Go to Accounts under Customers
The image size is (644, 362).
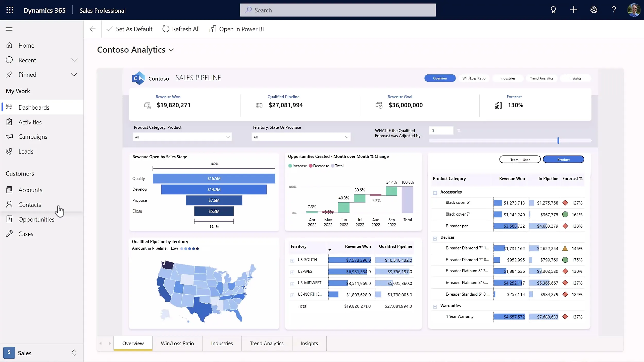point(30,190)
